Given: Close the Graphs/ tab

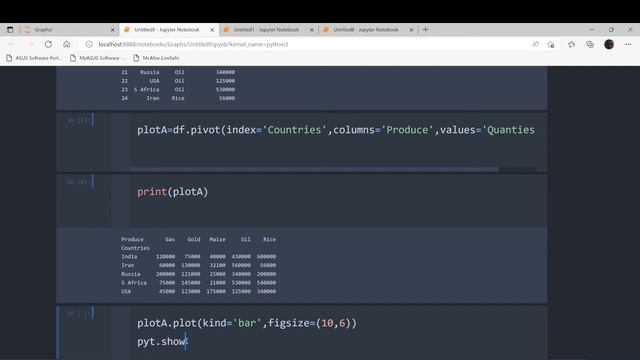Looking at the screenshot, I should click(x=113, y=30).
